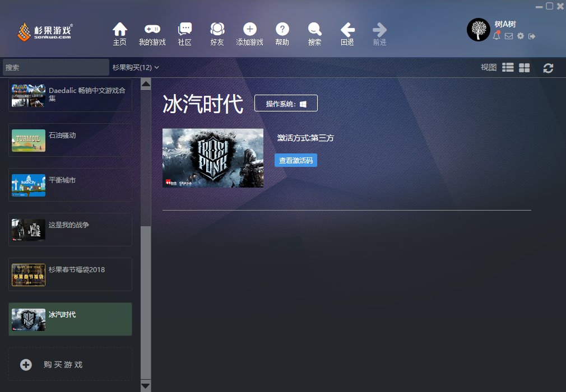Switch to grid view icon
Screen dimensions: 566x392
[x=524, y=67]
